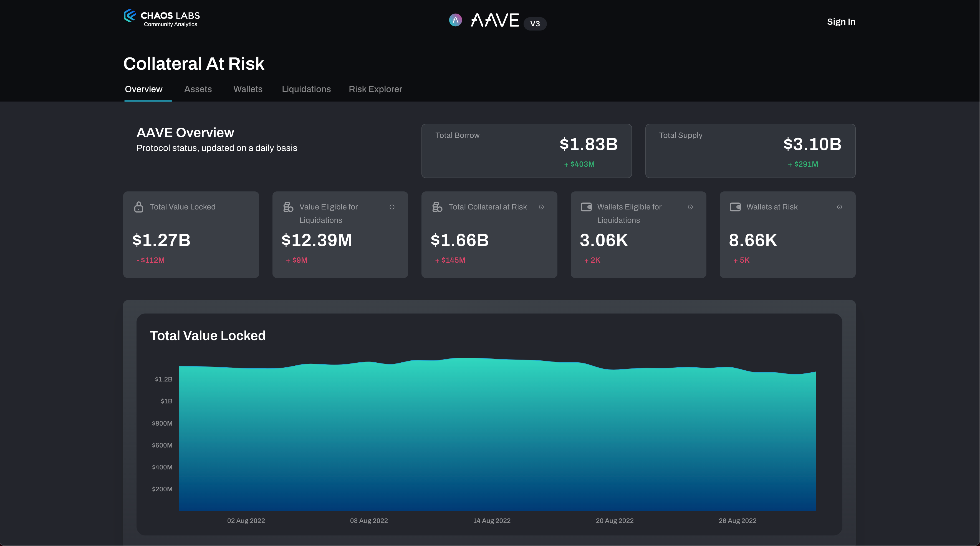Open the info tooltip on Value Eligible for Liquidations
Viewport: 980px width, 546px height.
[392, 207]
